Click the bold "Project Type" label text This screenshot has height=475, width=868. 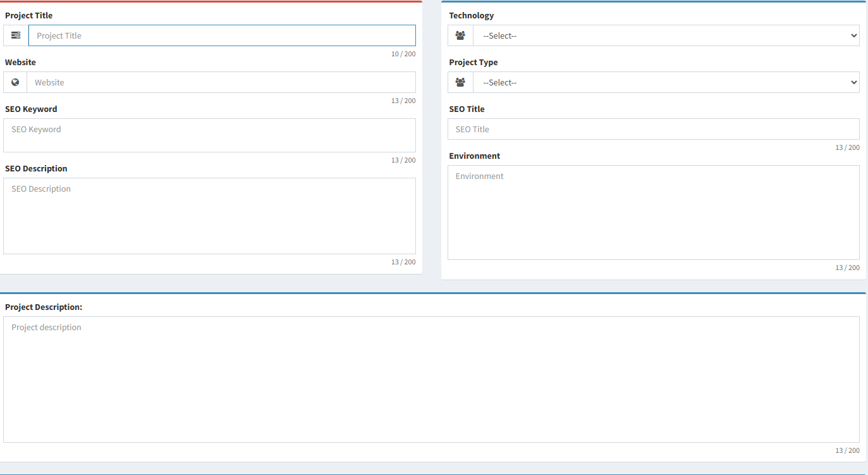pyautogui.click(x=473, y=62)
